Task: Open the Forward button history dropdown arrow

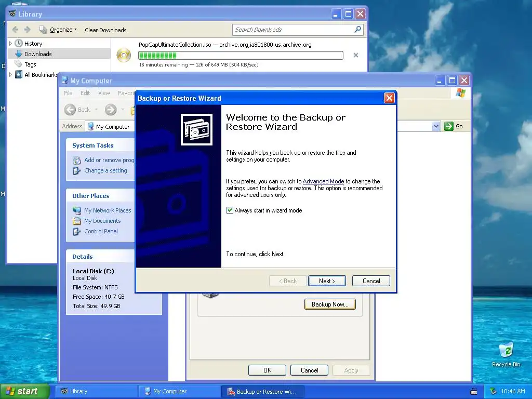Action: (123, 110)
